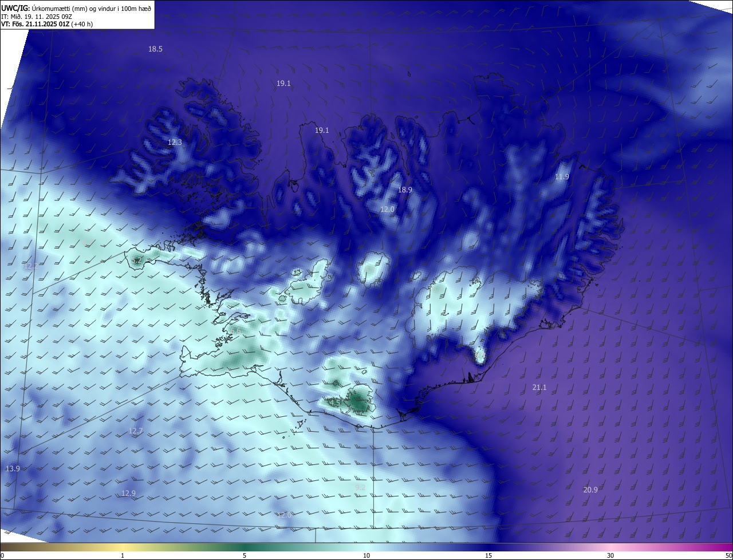Click the 12.9 value label on the map
Viewport: 733px width, 560px height.
tap(128, 493)
